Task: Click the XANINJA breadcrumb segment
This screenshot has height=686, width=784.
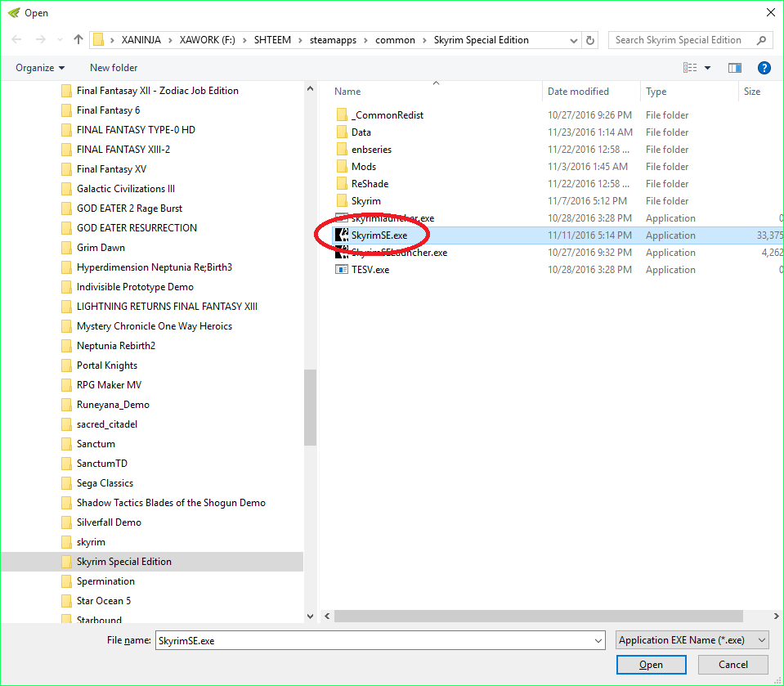Action: (141, 40)
